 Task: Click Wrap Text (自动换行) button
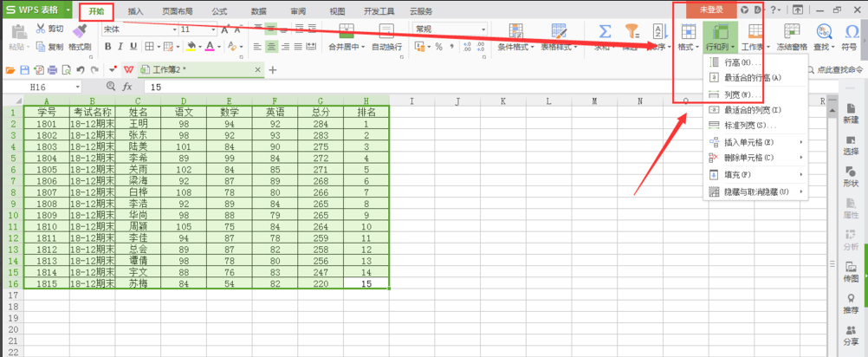pyautogui.click(x=386, y=47)
